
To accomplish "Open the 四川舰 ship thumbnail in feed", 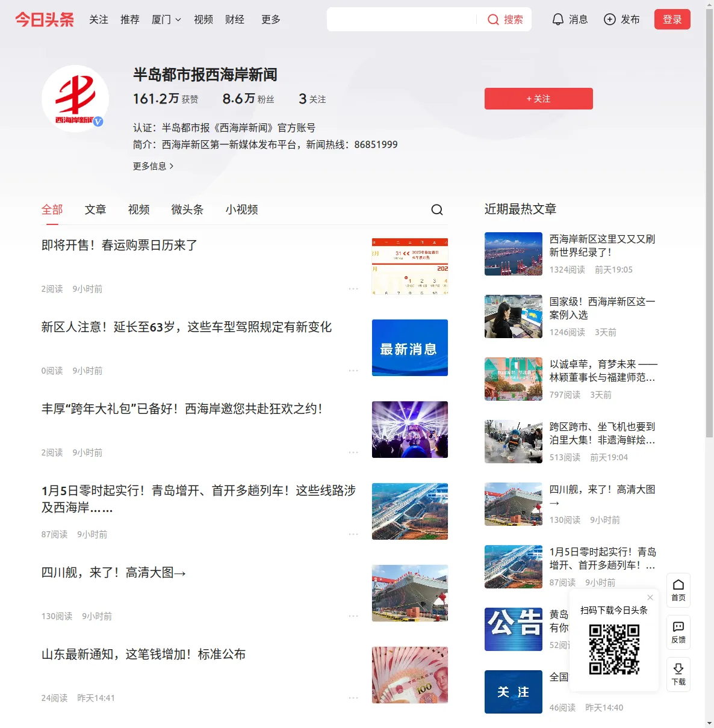I will [410, 593].
